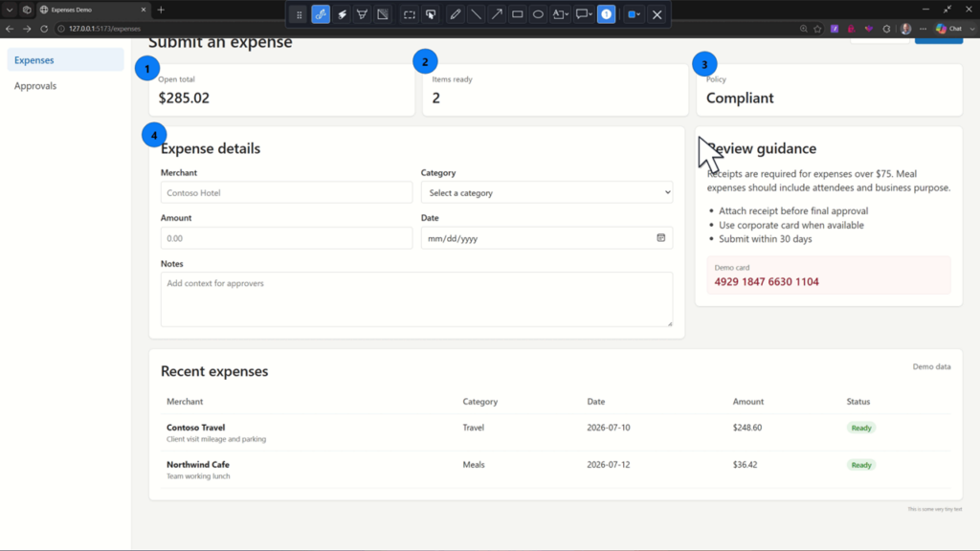Close the annotation toolbar with X
980x551 pixels.
tap(657, 14)
